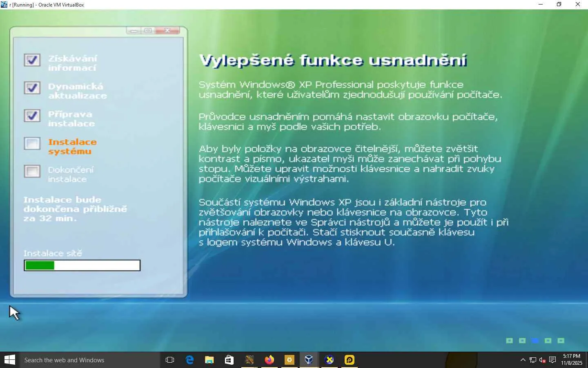
Task: Open Firefox from the taskbar
Action: coord(269,360)
